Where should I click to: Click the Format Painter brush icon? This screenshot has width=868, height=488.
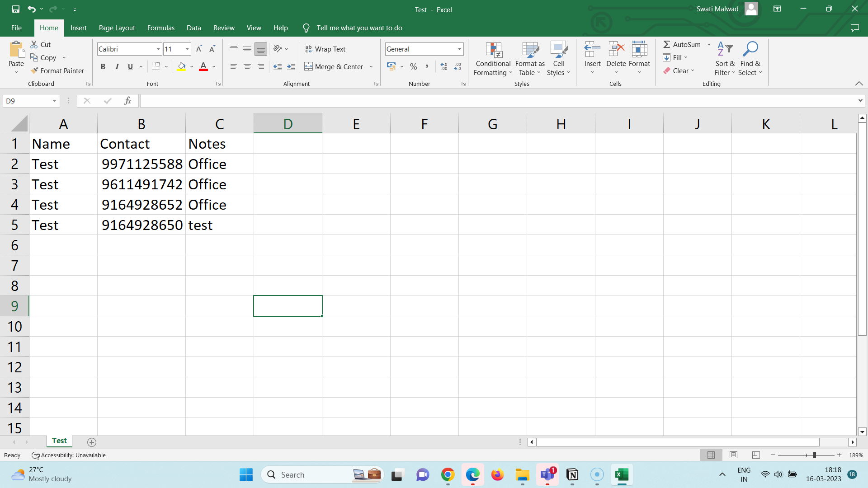coord(34,70)
